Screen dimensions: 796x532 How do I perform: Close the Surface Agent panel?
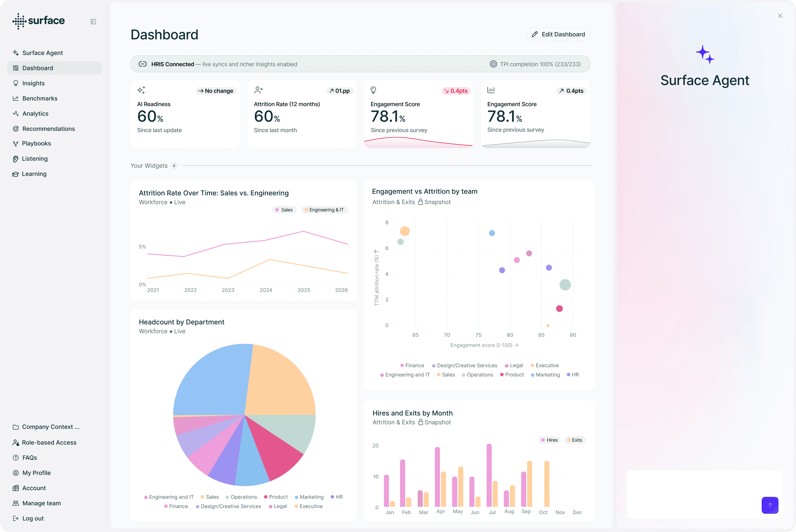pyautogui.click(x=780, y=16)
